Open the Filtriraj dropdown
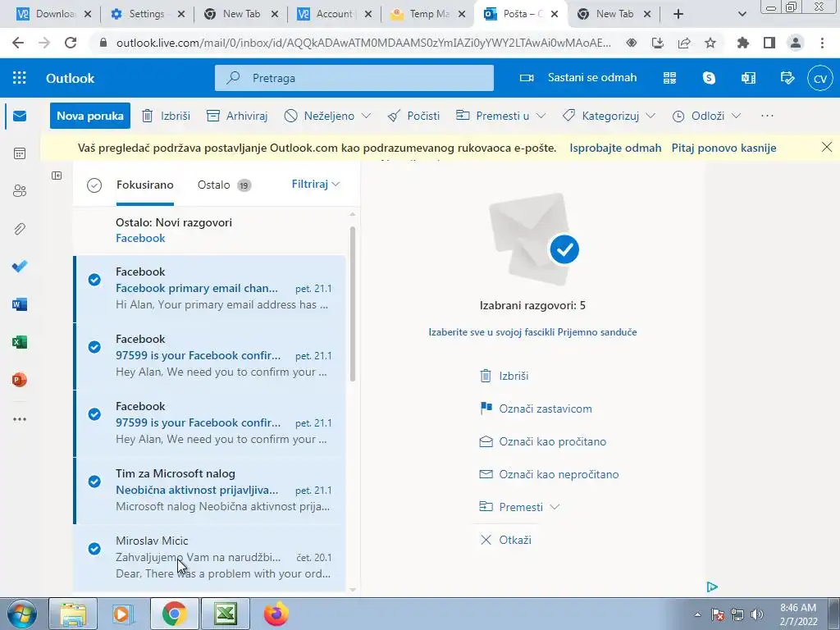 [316, 185]
